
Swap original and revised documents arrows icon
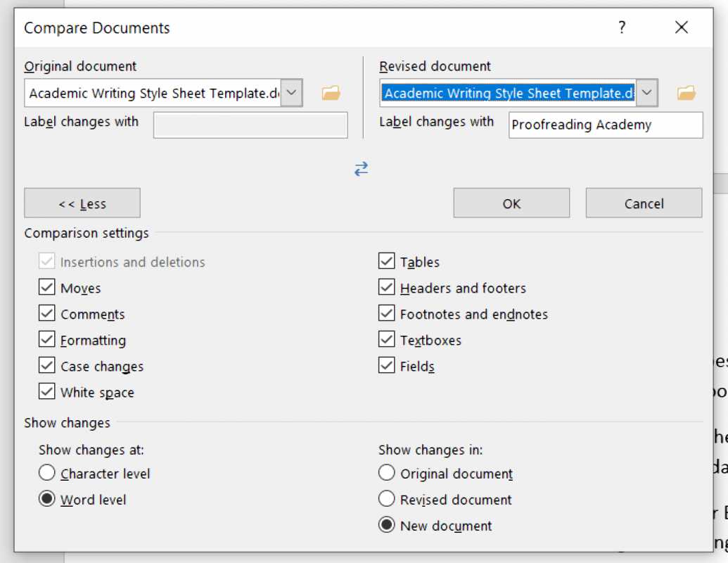pos(362,169)
